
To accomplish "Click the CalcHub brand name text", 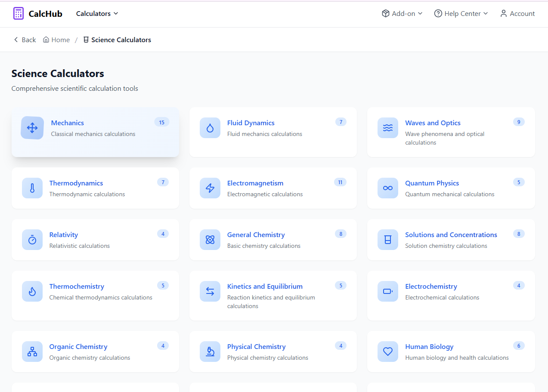I will [x=45, y=13].
